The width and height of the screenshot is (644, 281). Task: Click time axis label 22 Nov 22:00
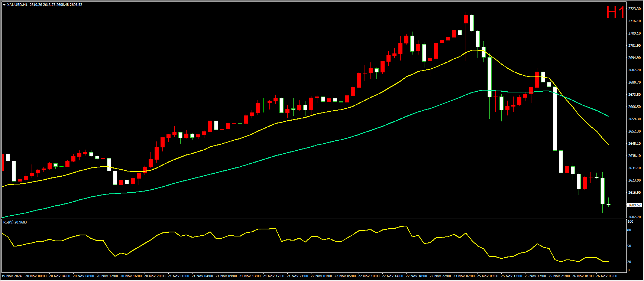440,276
